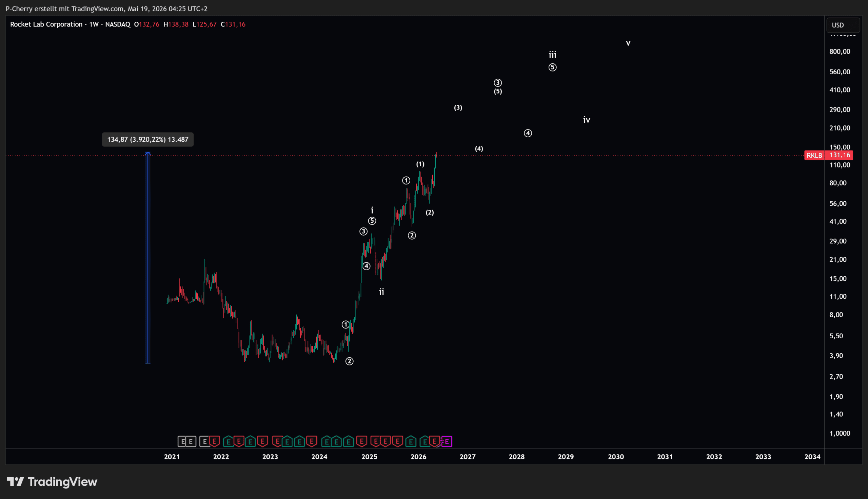The width and height of the screenshot is (868, 499).
Task: Click the ii wave label below the 2025 dip
Action: pyautogui.click(x=381, y=292)
